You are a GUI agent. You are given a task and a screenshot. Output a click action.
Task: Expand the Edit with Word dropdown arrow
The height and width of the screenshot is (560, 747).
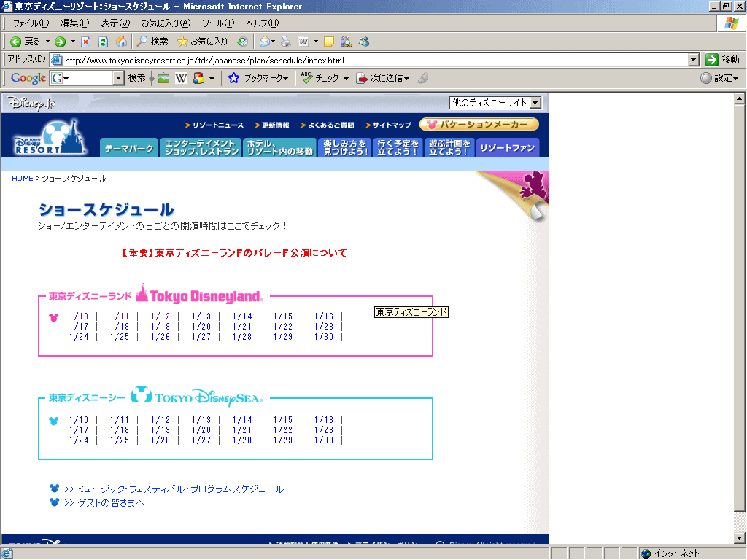(316, 42)
